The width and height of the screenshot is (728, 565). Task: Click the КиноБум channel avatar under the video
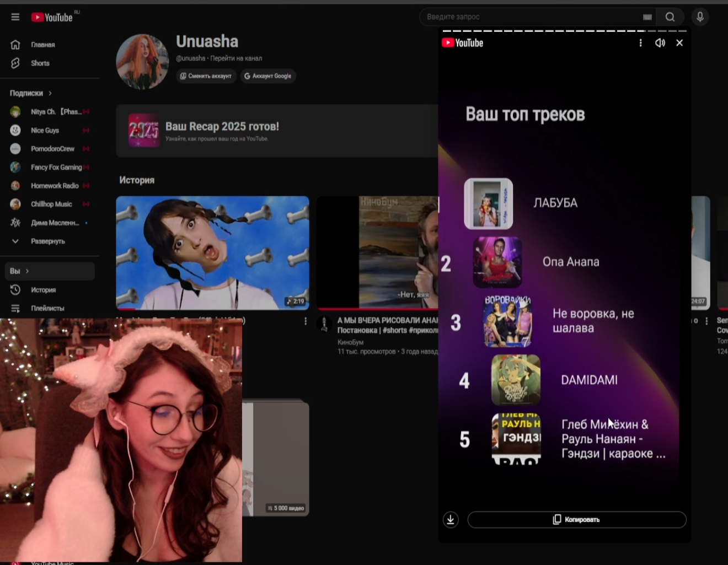coord(324,324)
